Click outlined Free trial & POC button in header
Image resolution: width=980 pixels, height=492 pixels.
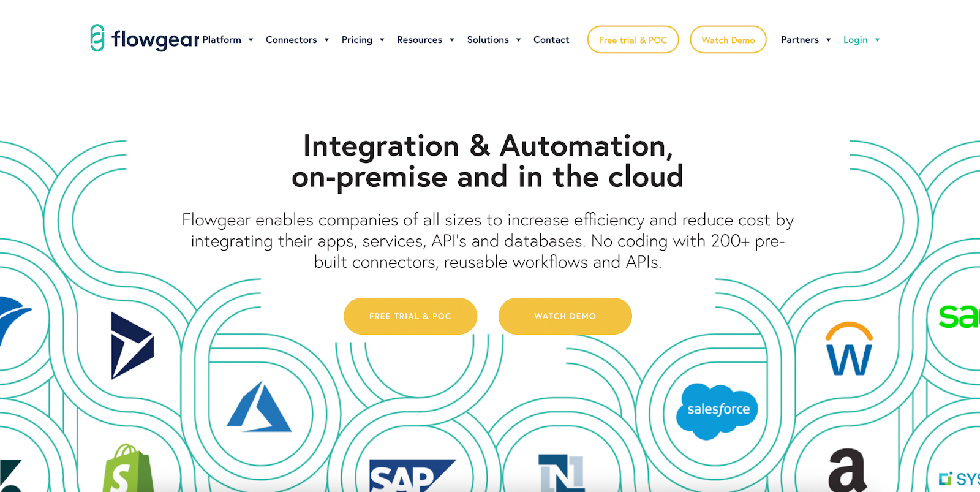[x=633, y=40]
